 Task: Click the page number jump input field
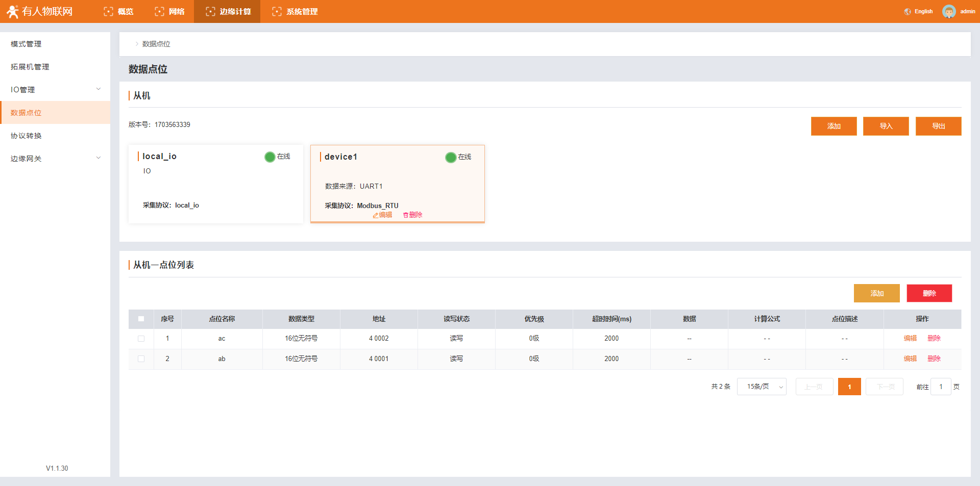coord(940,387)
